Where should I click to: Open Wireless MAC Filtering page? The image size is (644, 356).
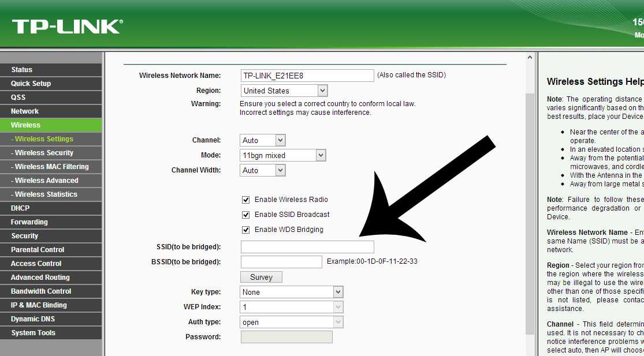[x=50, y=167]
